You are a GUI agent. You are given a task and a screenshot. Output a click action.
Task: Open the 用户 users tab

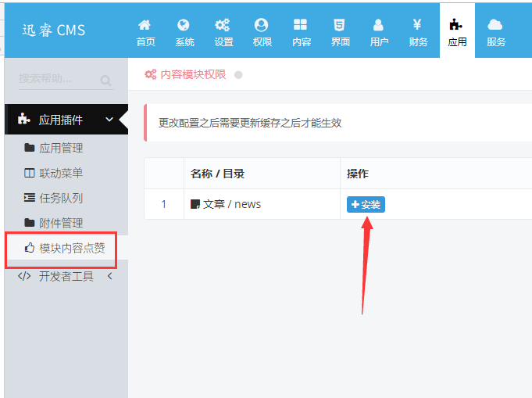click(379, 33)
